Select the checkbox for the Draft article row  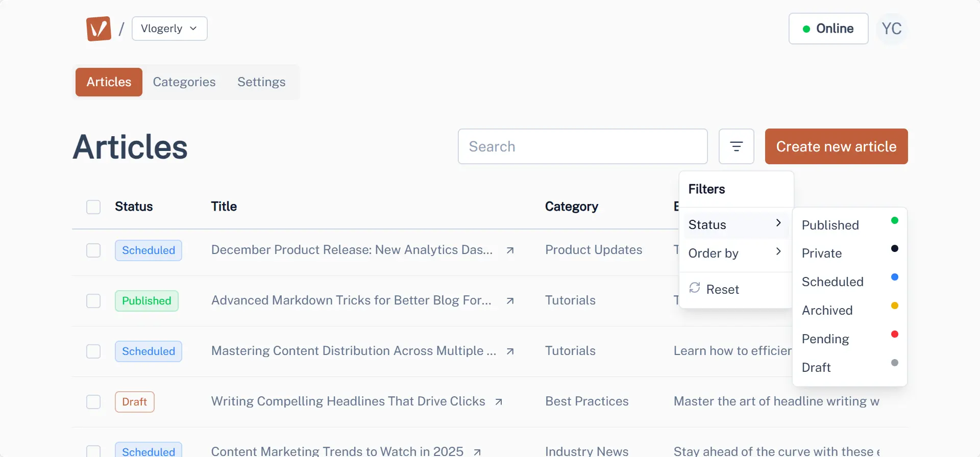[93, 402]
